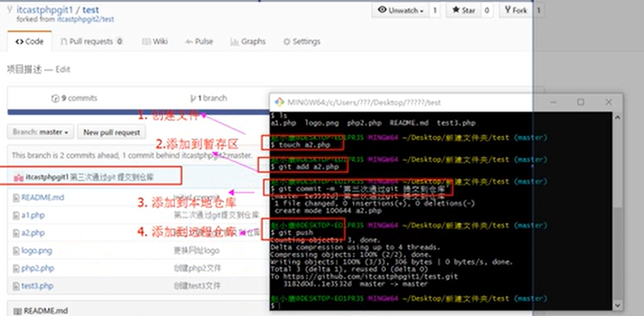The width and height of the screenshot is (644, 316).
Task: Open the itcastphpgit1 owner link
Action: point(45,10)
